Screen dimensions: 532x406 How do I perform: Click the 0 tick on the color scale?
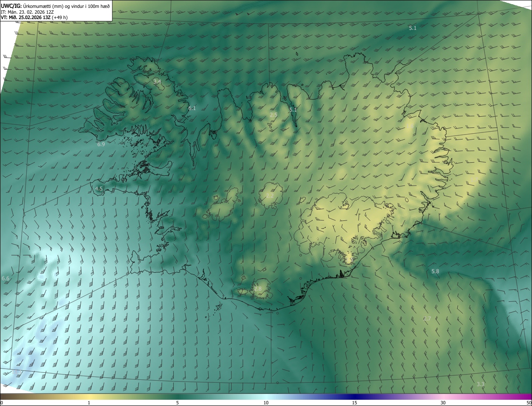pyautogui.click(x=2, y=403)
